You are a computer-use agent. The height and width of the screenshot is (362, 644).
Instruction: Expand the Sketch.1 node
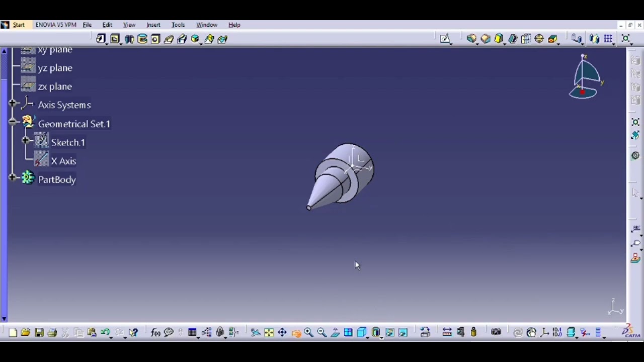pos(26,141)
